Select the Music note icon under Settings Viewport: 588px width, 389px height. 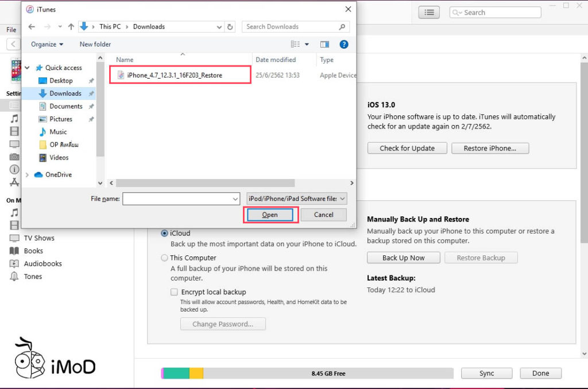pyautogui.click(x=14, y=118)
